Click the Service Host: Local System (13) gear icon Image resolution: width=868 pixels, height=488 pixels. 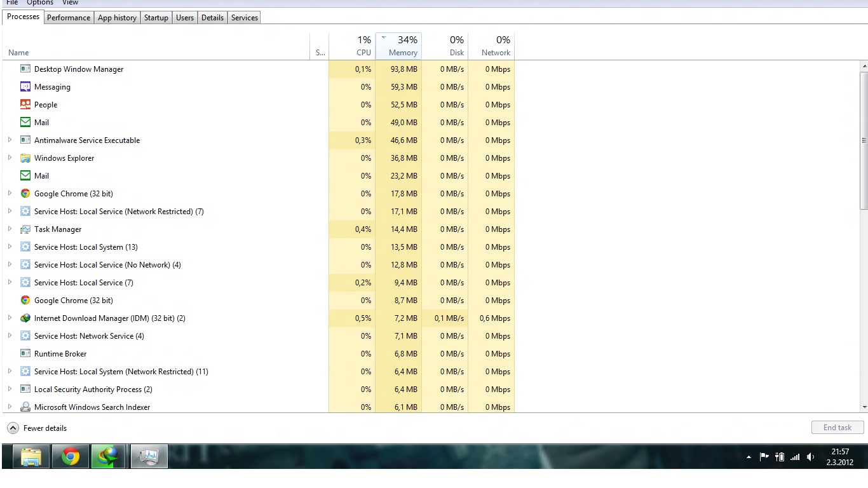(25, 247)
